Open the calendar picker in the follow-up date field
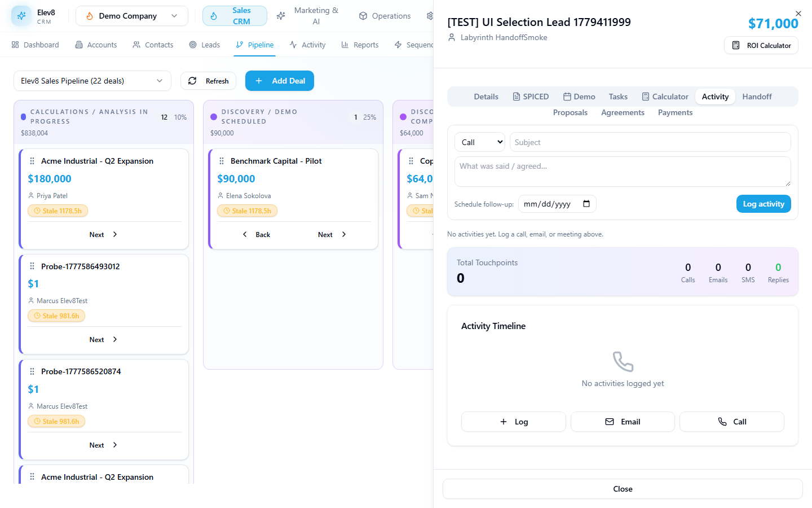Screen dimensions: 812x508 coord(586,204)
